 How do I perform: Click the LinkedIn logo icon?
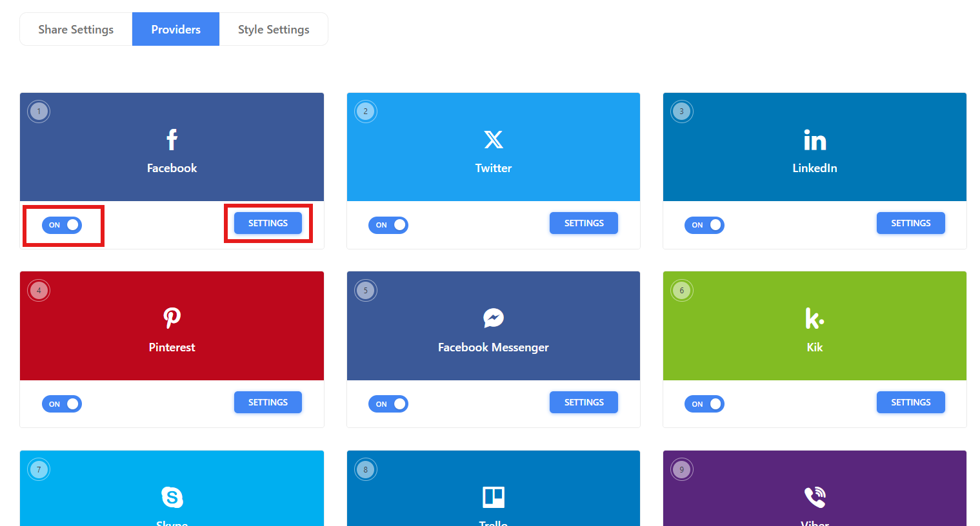pos(815,140)
